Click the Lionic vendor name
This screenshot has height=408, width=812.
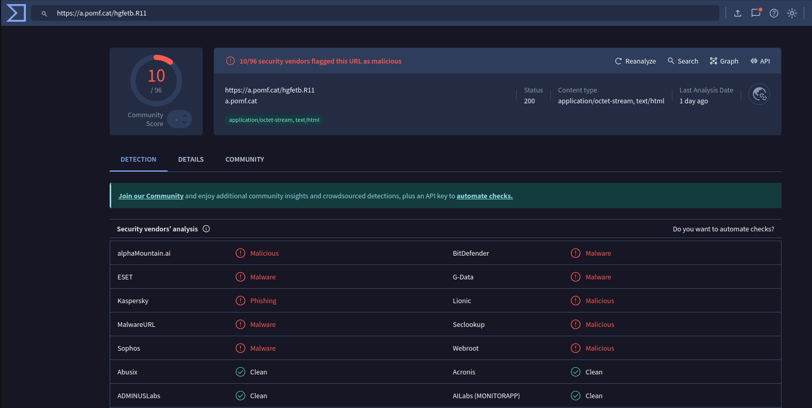click(x=462, y=301)
